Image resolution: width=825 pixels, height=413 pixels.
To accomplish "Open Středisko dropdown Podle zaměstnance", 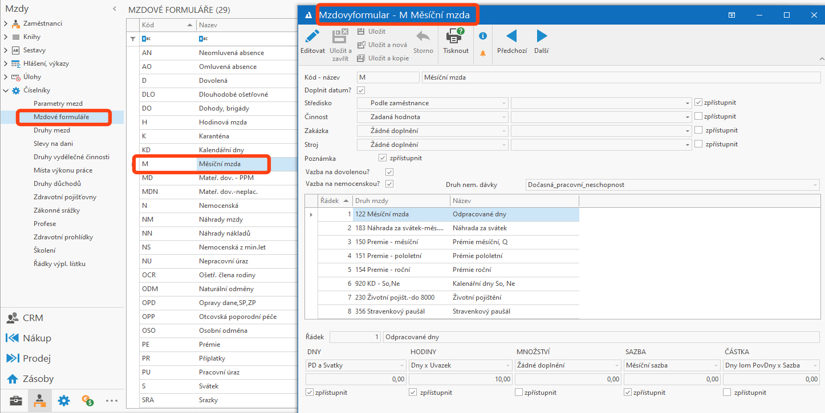I will coord(433,103).
